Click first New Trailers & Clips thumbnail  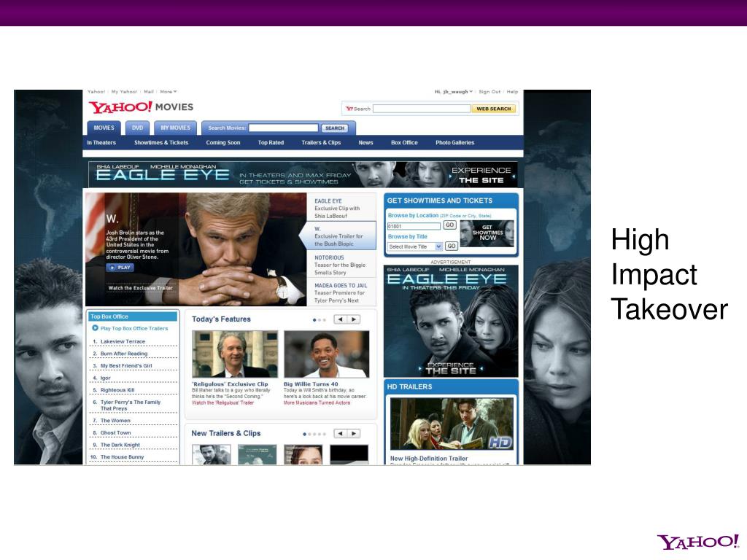pos(211,454)
